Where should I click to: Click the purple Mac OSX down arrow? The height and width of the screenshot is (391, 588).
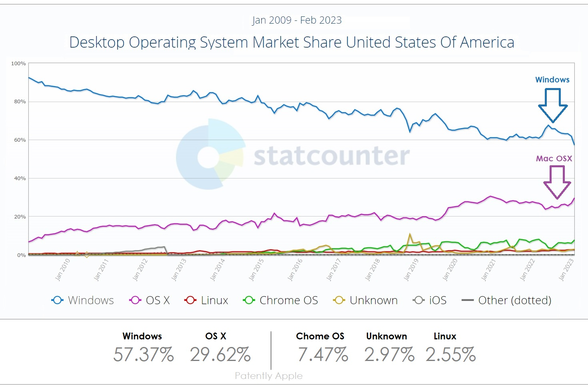point(557,182)
